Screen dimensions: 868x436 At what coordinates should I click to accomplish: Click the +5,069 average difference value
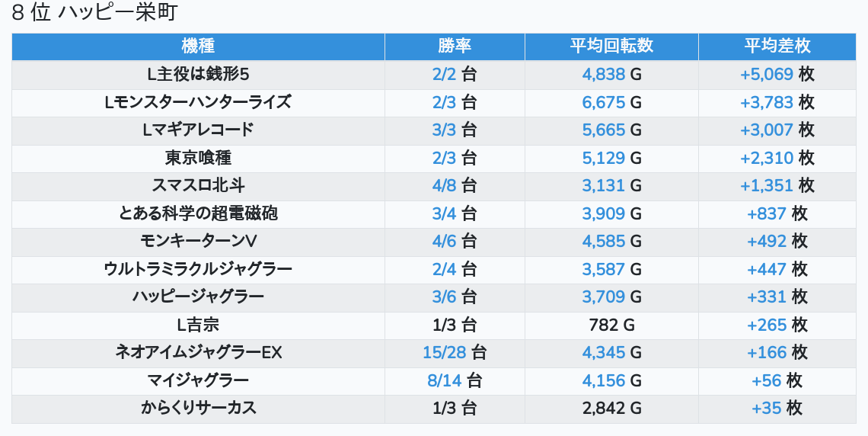coord(767,75)
